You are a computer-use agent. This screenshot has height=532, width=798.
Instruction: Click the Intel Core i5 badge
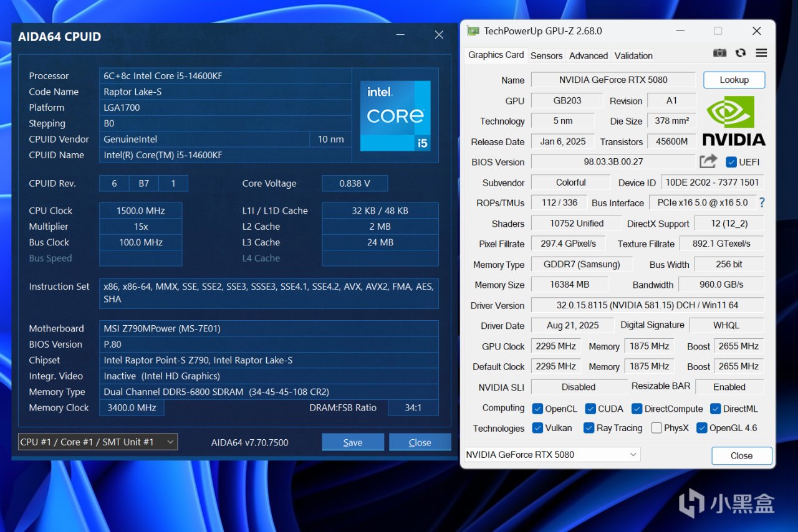tap(395, 116)
